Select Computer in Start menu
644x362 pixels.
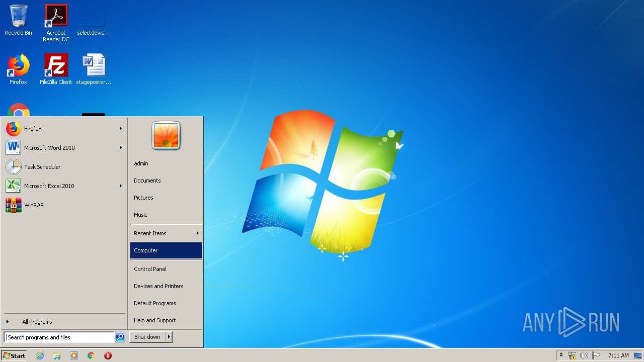point(166,250)
